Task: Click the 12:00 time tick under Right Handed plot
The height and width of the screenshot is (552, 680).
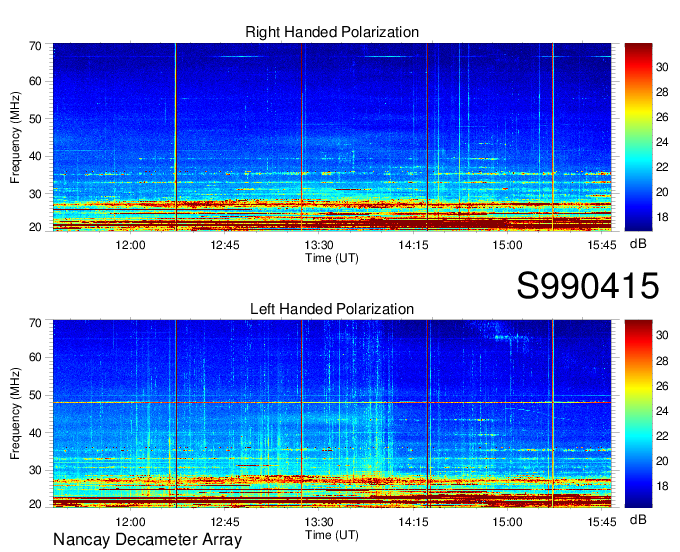Action: click(x=131, y=245)
